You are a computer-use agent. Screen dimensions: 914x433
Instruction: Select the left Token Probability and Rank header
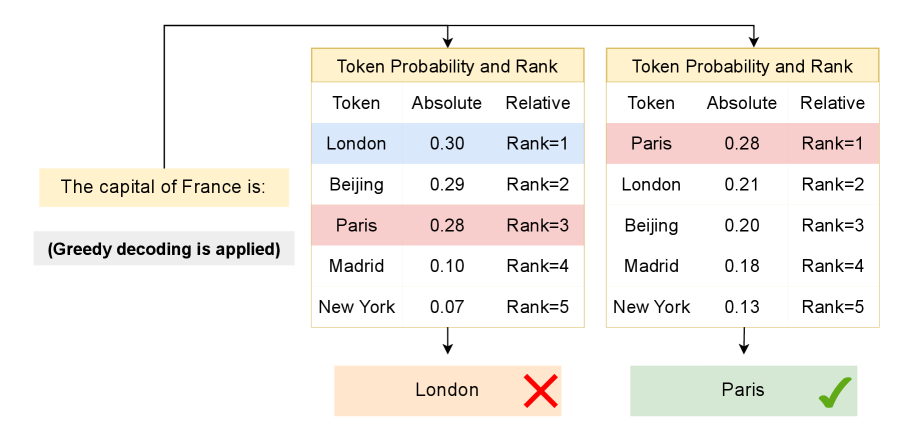(447, 66)
